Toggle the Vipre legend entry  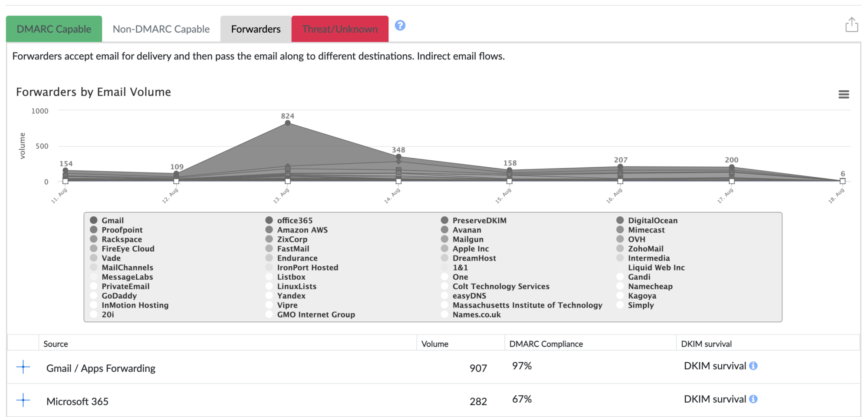pyautogui.click(x=281, y=305)
